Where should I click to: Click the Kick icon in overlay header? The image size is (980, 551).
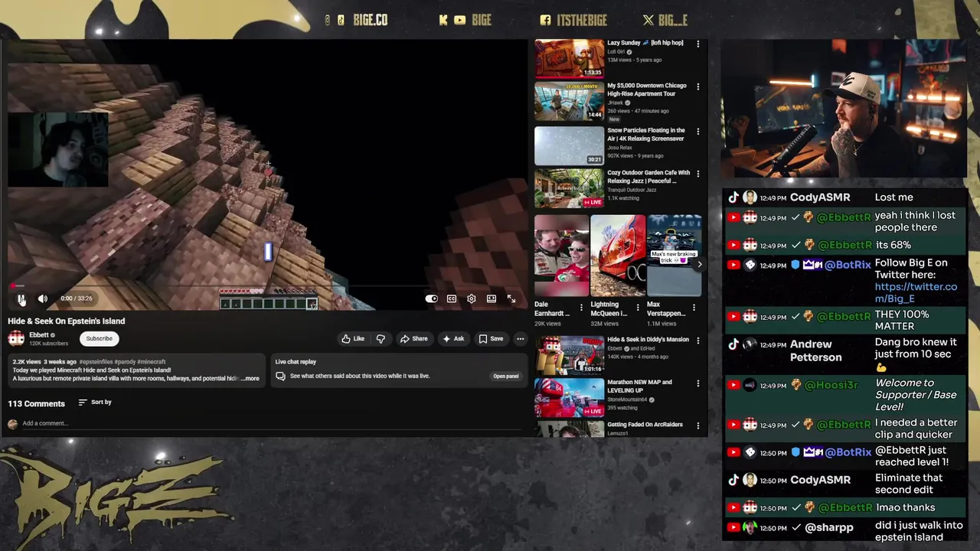click(x=443, y=21)
